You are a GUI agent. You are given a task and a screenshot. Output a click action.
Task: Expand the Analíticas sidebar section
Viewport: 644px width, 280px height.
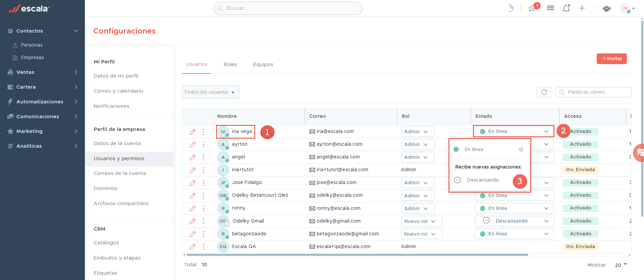click(x=43, y=146)
